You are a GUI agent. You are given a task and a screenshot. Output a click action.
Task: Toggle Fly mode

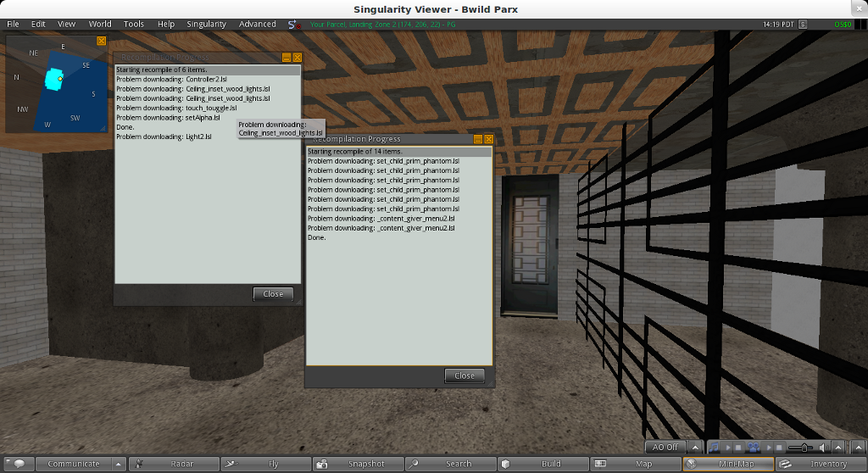pyautogui.click(x=265, y=465)
